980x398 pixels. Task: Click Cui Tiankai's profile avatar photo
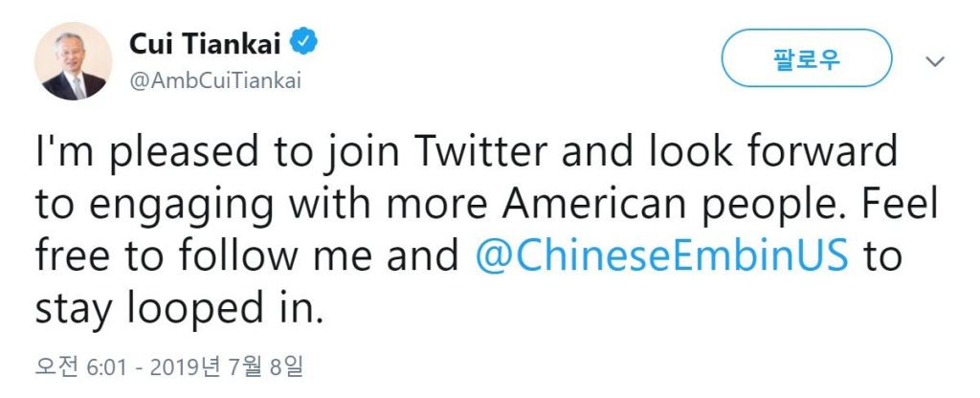tap(73, 61)
